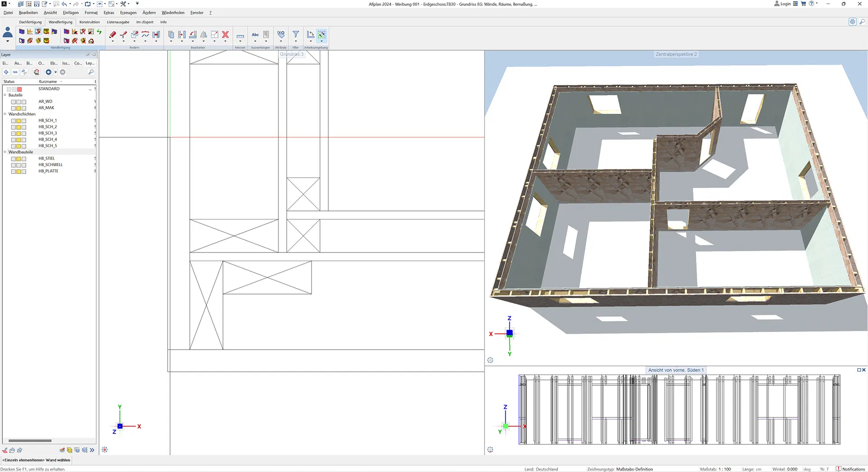Toggle yellow status box of HB_SCH_1 layer

pyautogui.click(x=19, y=121)
